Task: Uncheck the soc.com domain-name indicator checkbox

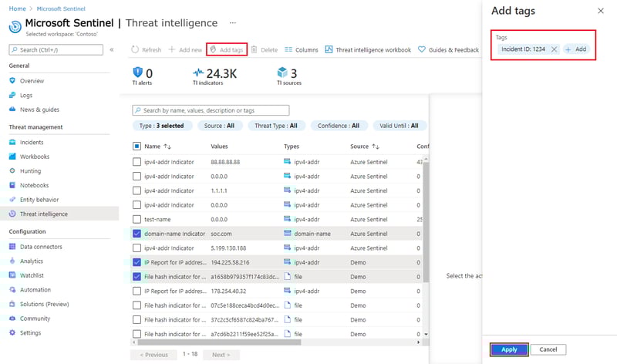Action: 137,234
